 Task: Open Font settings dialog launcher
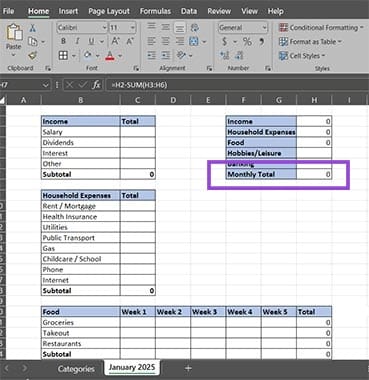click(136, 68)
